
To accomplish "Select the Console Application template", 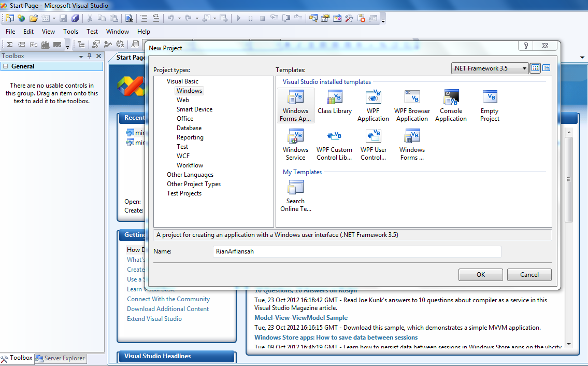I will point(451,106).
